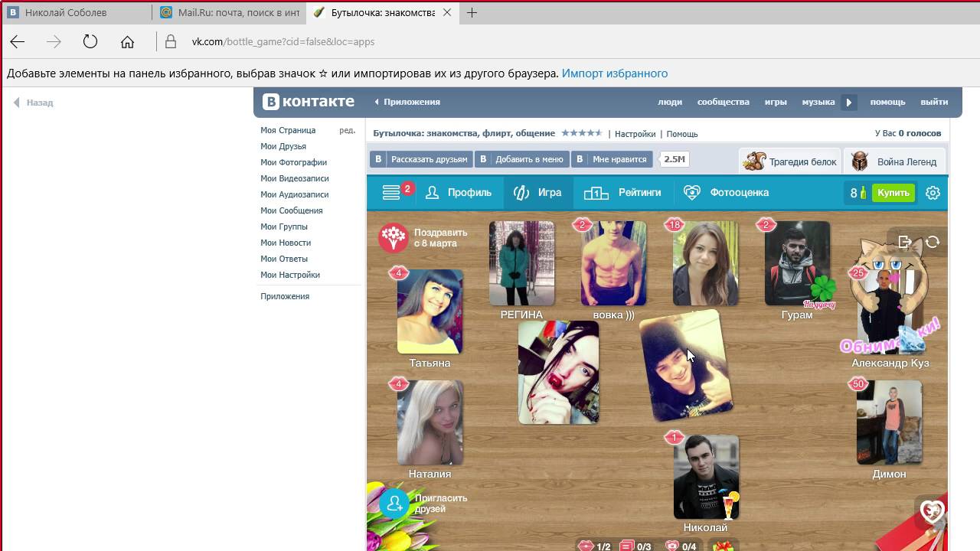Open browser home page icon
The height and width of the screenshot is (551, 980).
pos(127,42)
